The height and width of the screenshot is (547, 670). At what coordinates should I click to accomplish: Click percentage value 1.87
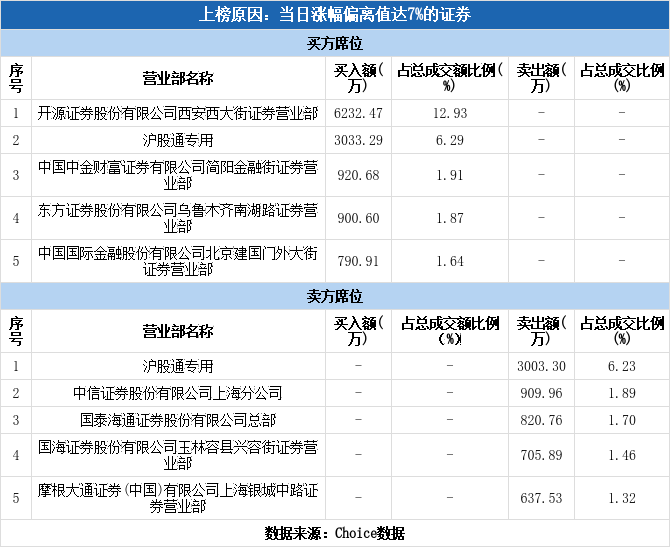tap(450, 218)
